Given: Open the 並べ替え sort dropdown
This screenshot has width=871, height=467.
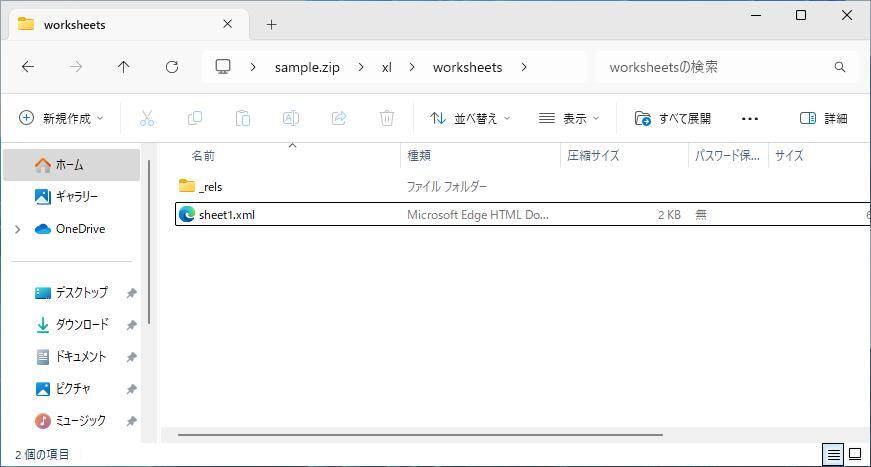Looking at the screenshot, I should tap(470, 118).
